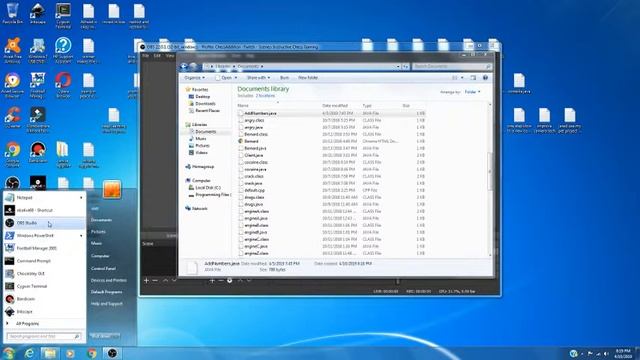Launch Bandicam from the Start menu
Viewport: 640px width, 360px height.
coord(44,299)
